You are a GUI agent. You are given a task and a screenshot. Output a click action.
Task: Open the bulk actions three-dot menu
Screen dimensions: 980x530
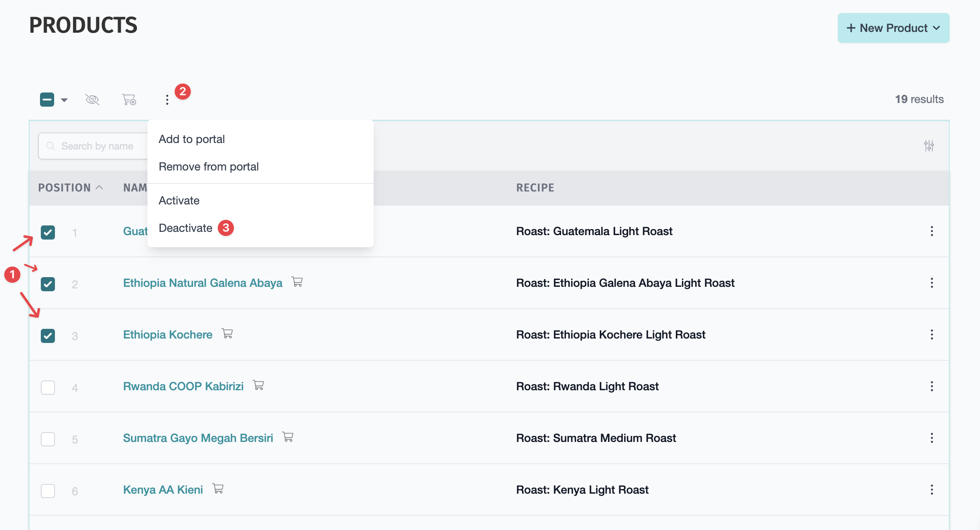pos(167,100)
